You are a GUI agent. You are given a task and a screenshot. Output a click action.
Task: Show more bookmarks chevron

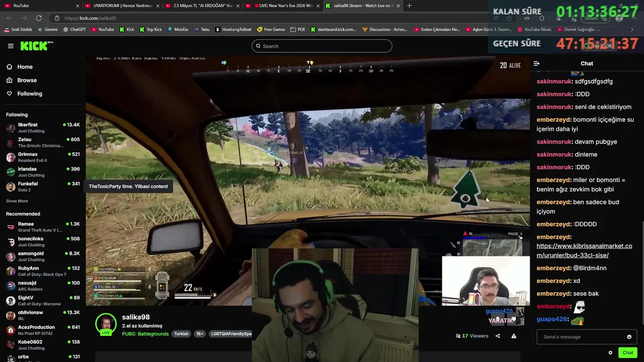click(x=632, y=30)
